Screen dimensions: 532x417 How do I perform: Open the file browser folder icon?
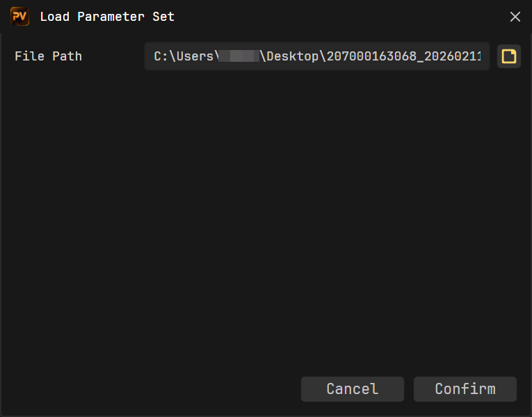pos(509,56)
